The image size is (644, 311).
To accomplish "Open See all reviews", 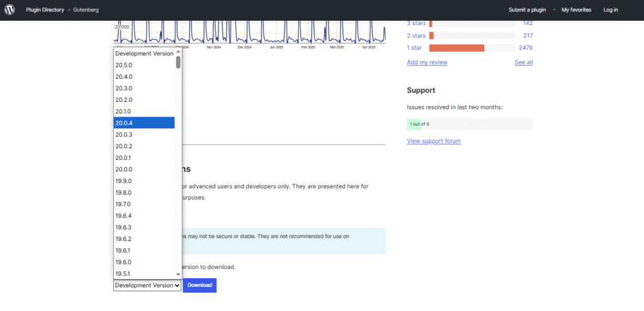I will [523, 62].
